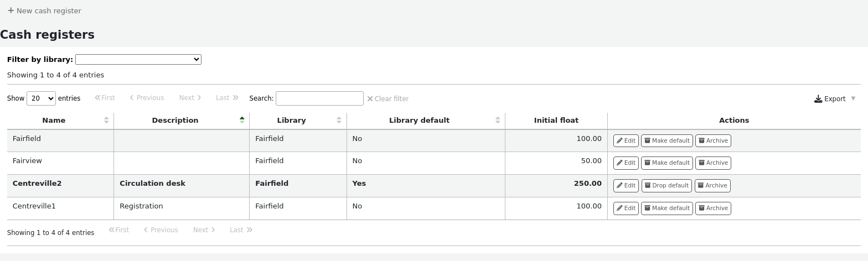Viewport: 868px width, 261px height.
Task: Sort by Library default column
Action: [419, 121]
